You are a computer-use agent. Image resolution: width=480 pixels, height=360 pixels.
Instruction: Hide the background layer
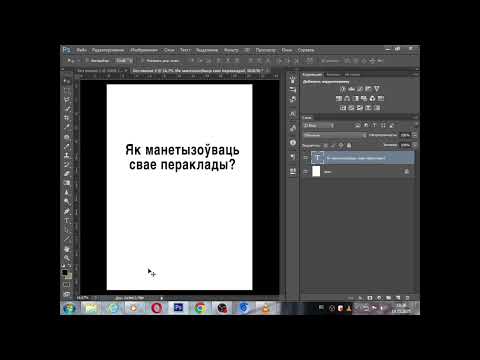point(306,172)
